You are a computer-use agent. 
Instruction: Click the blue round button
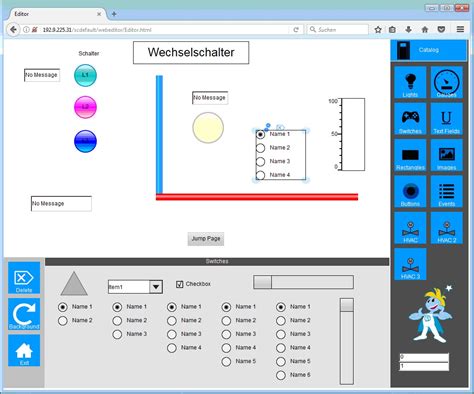coord(85,141)
